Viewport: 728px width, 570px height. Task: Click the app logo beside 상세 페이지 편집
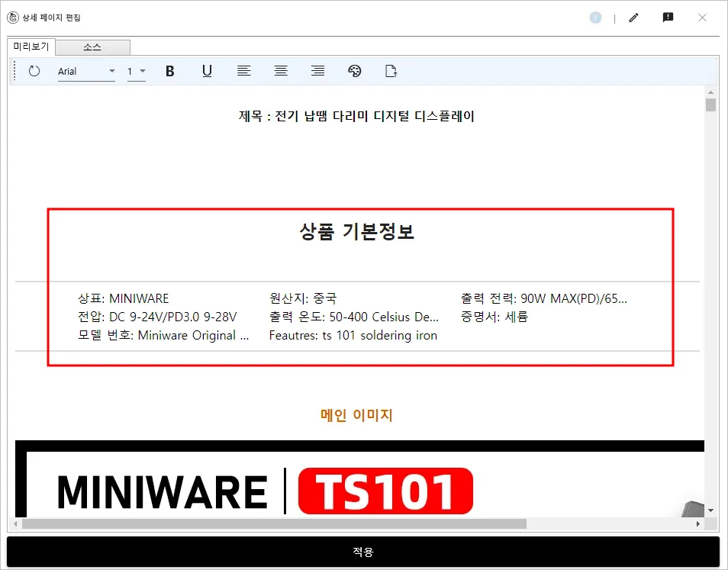click(x=13, y=18)
